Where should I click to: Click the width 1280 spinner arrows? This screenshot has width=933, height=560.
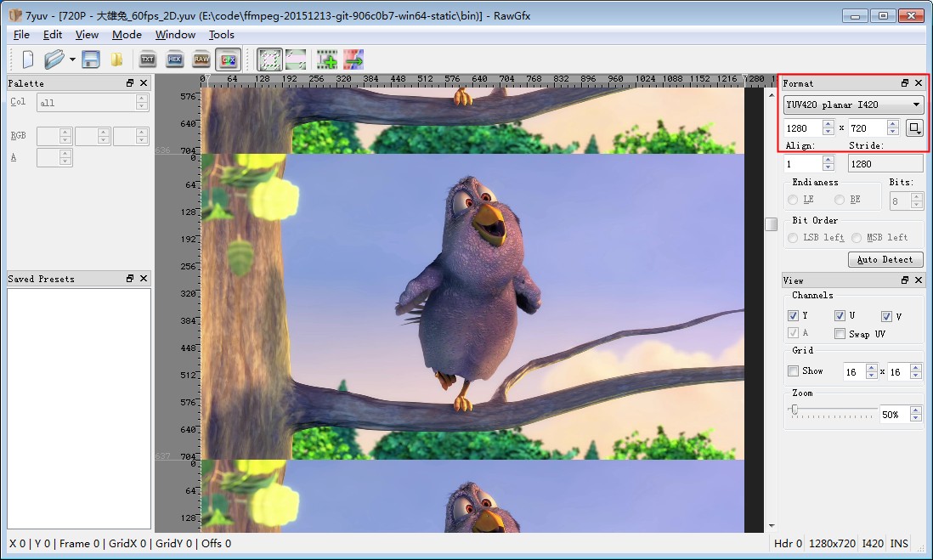pos(828,128)
